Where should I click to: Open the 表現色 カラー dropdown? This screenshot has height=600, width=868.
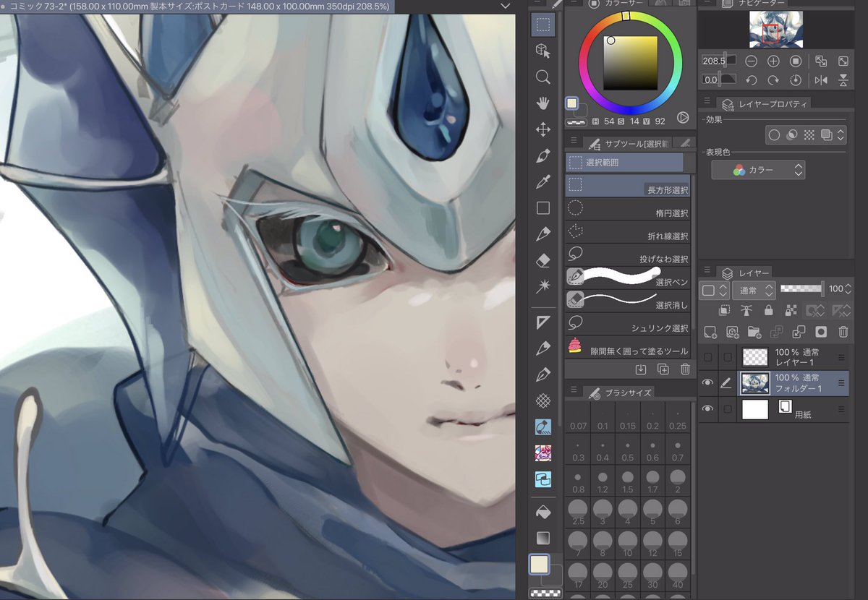[x=758, y=170]
